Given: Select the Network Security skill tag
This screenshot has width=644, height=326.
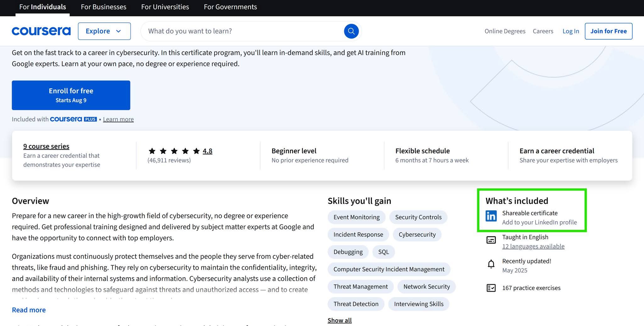Looking at the screenshot, I should coord(426,287).
